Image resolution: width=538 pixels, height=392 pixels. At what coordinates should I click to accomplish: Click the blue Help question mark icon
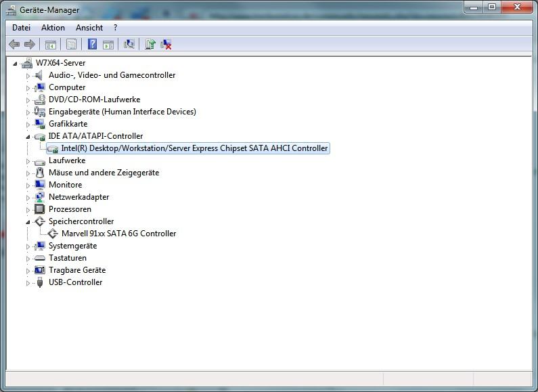click(x=92, y=44)
